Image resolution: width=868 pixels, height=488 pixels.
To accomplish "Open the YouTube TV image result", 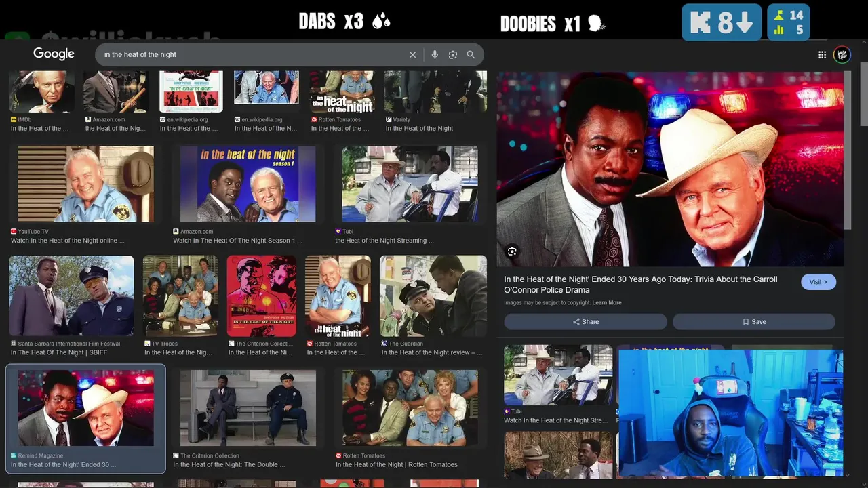I will coord(85,184).
